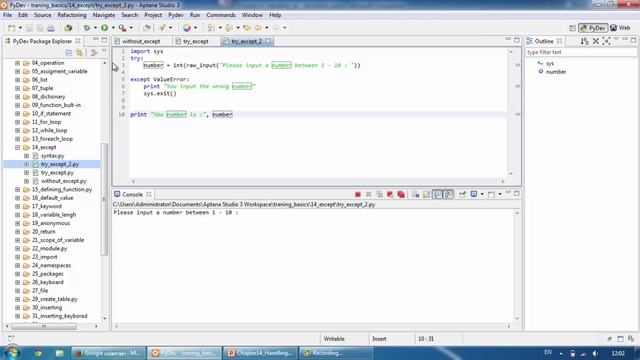This screenshot has width=640, height=360.
Task: Click the New file wizard icon
Action: [x=12, y=28]
